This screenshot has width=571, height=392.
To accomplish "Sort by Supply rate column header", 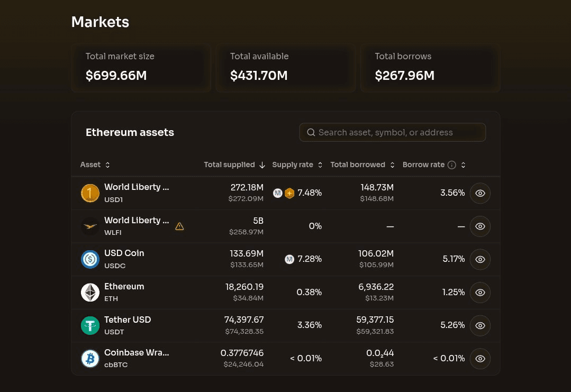I will point(297,165).
